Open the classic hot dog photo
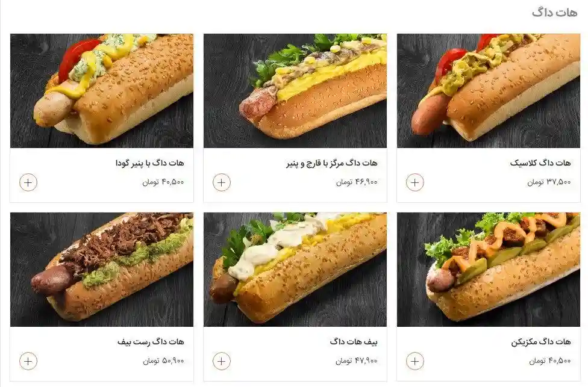 coord(488,91)
